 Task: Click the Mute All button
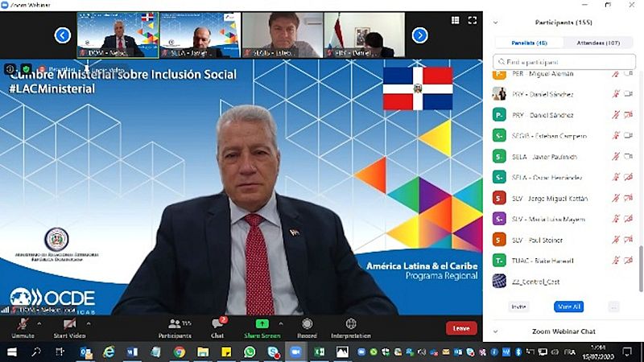point(569,306)
